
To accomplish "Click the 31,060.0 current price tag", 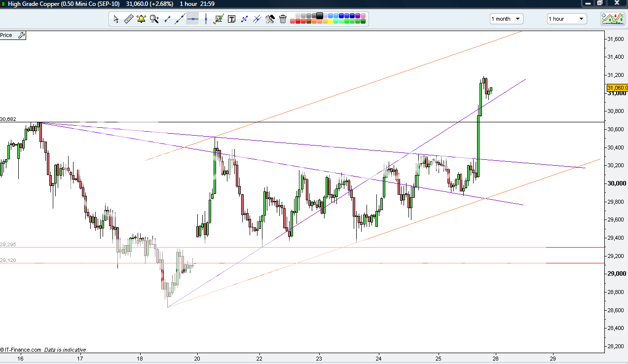I will [617, 88].
